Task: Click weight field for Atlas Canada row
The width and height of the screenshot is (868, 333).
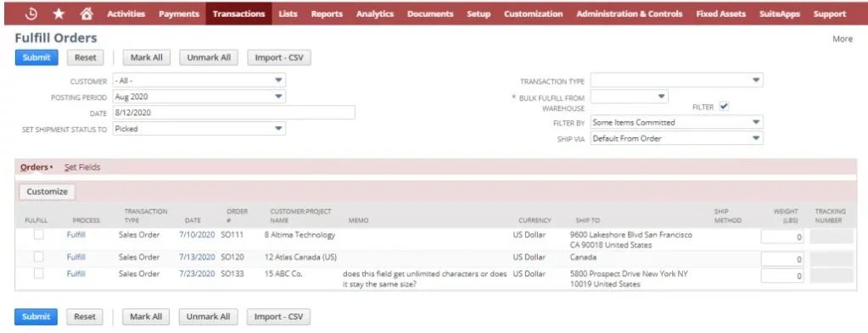Action: 782,259
